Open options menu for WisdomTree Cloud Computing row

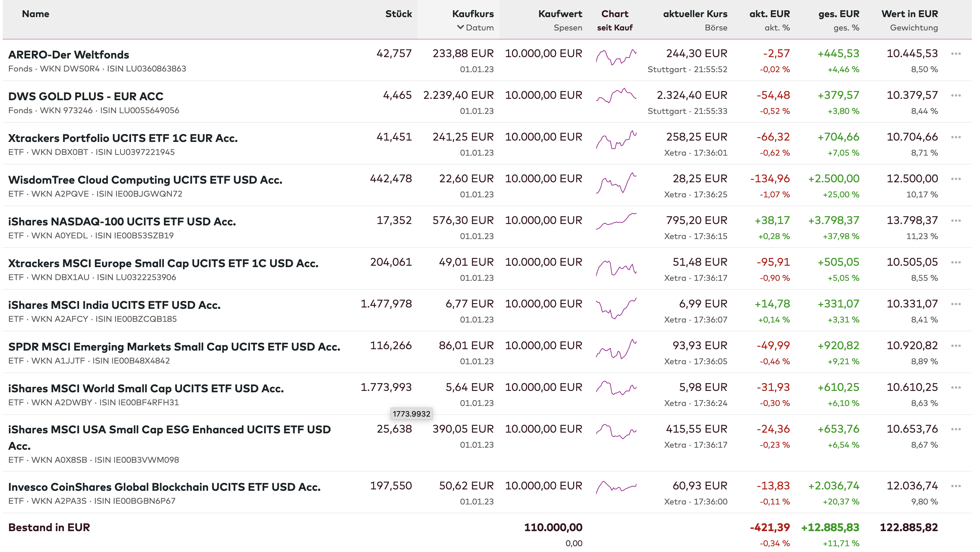pyautogui.click(x=956, y=179)
